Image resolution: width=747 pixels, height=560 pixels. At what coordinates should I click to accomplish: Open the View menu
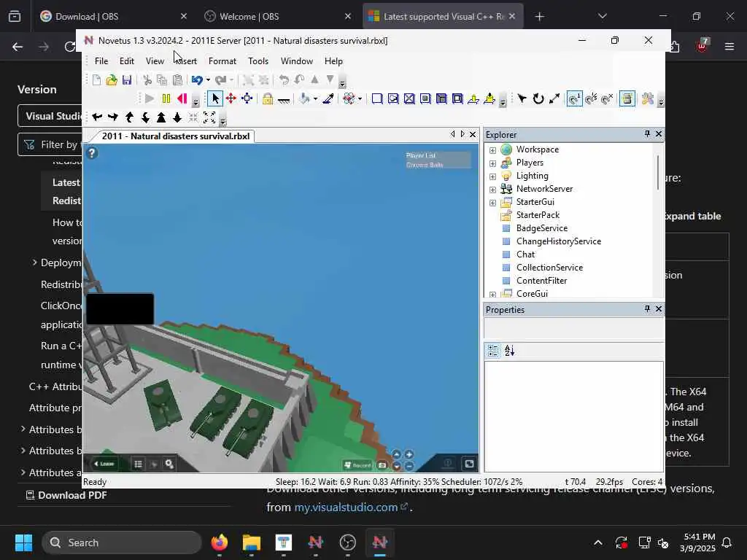coord(155,61)
